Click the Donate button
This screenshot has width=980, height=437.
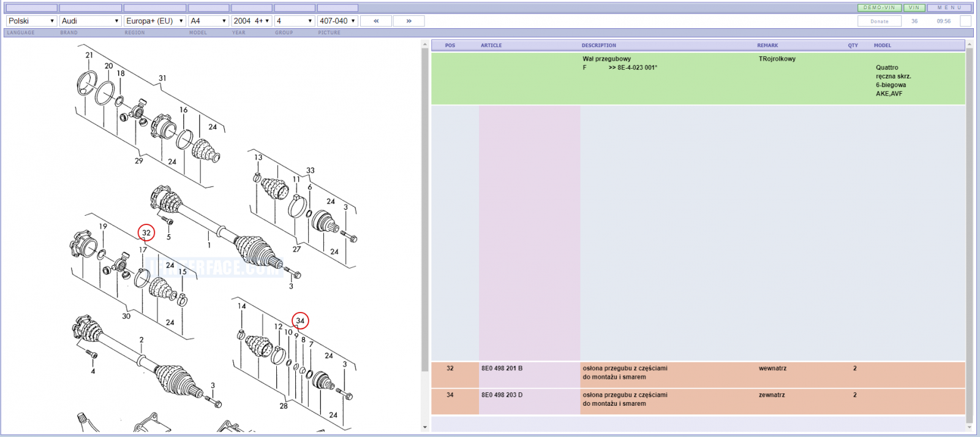click(880, 21)
